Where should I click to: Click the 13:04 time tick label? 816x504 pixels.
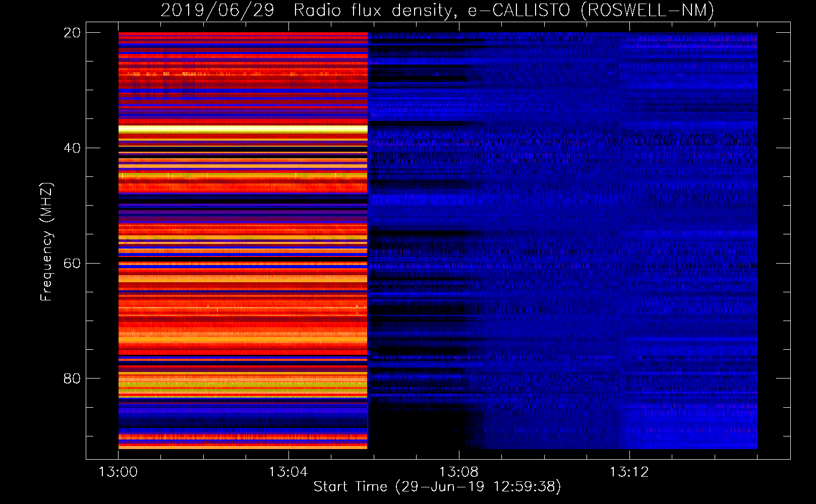click(x=288, y=472)
